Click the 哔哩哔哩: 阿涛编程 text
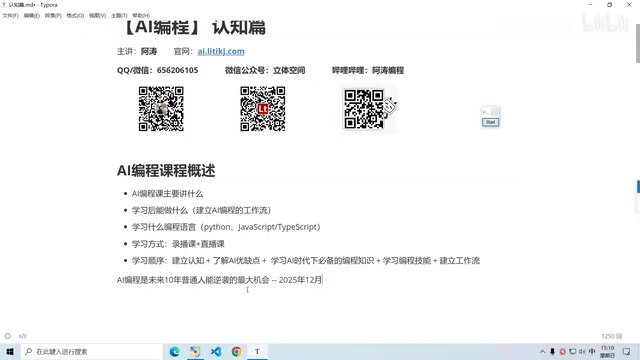The width and height of the screenshot is (640, 360). pyautogui.click(x=368, y=70)
